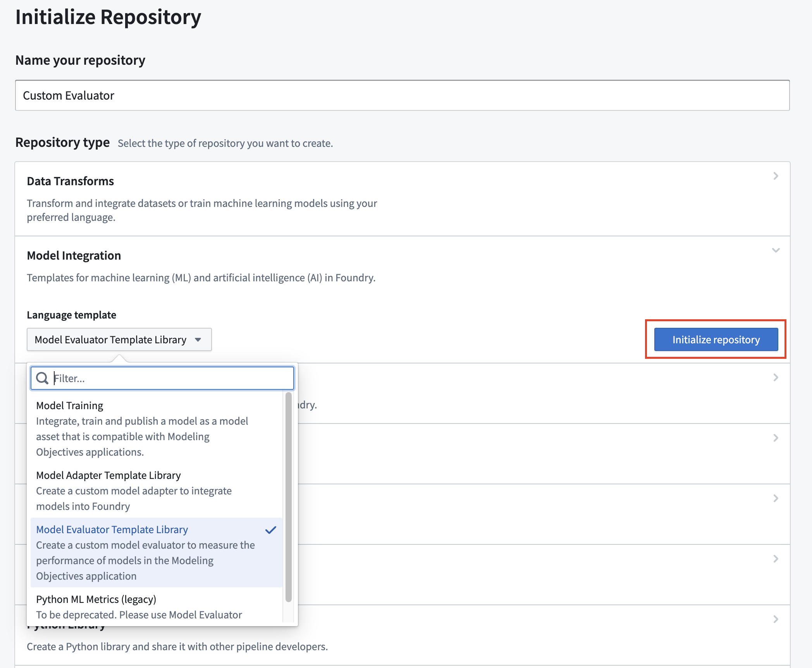
Task: Expand the Data Transforms section chevron
Action: (x=776, y=176)
